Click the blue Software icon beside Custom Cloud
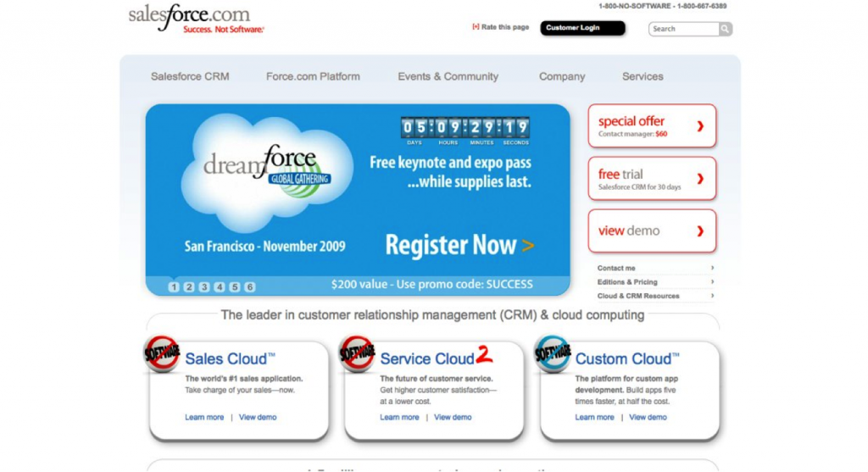 click(x=553, y=353)
